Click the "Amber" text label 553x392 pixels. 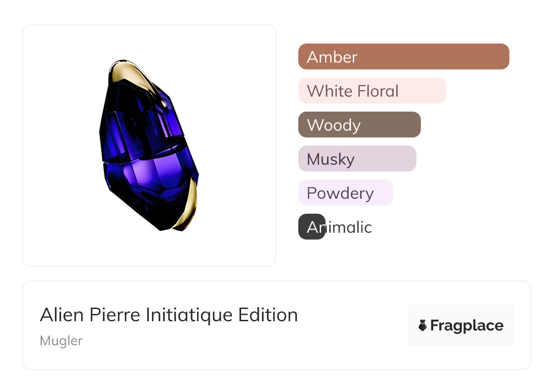point(332,57)
